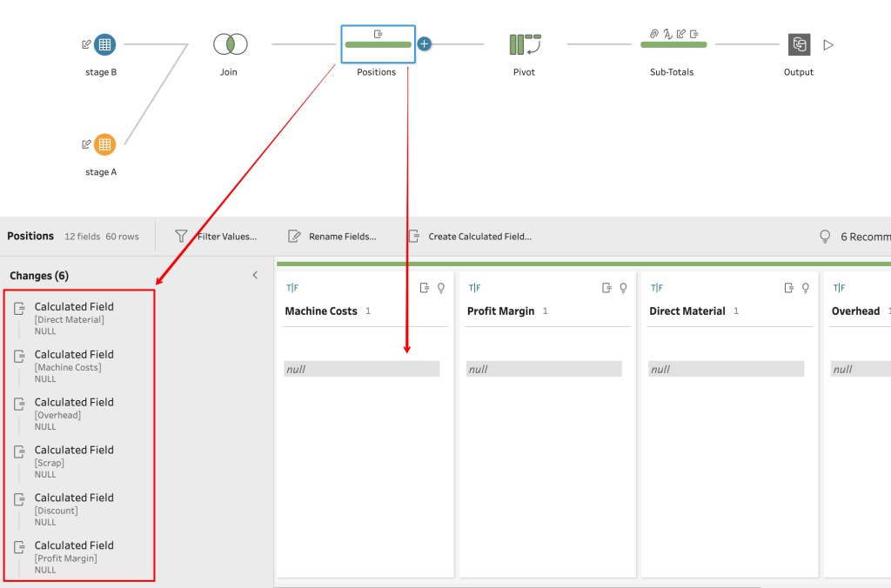Change data type T|F on Overhead
The height and width of the screenshot is (588, 891).
pos(840,288)
